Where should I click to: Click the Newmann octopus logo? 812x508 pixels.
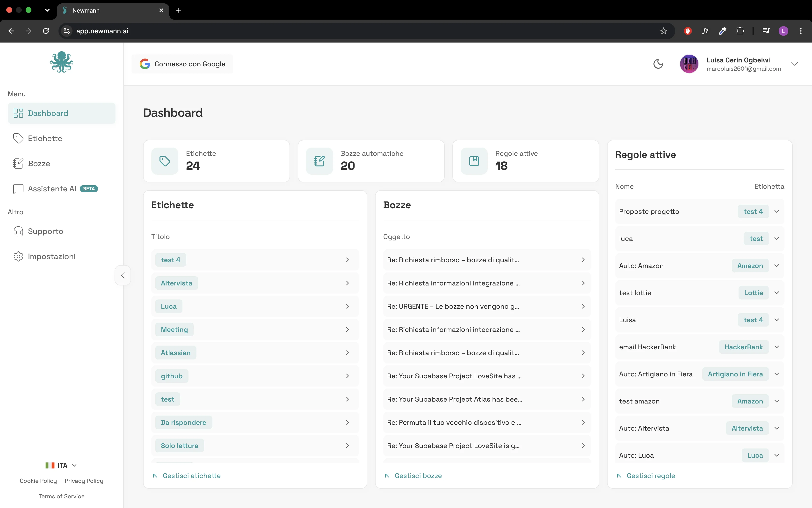point(61,62)
